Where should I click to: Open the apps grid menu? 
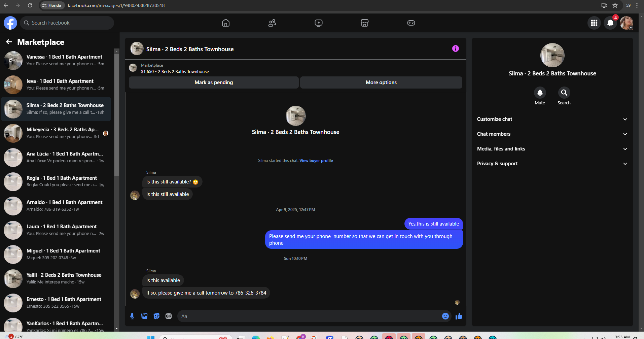pos(594,23)
